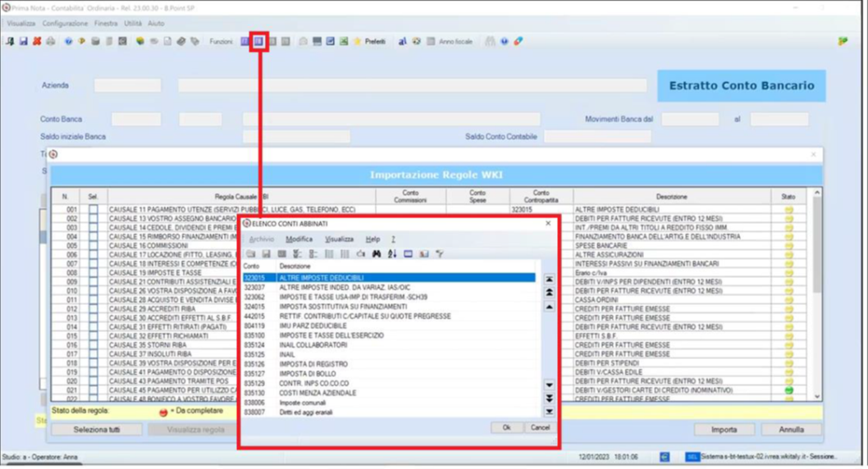Tick the Sel. checkbox for rule 005 Commissioni
Viewport: 868px width, 469px height.
[x=93, y=245]
